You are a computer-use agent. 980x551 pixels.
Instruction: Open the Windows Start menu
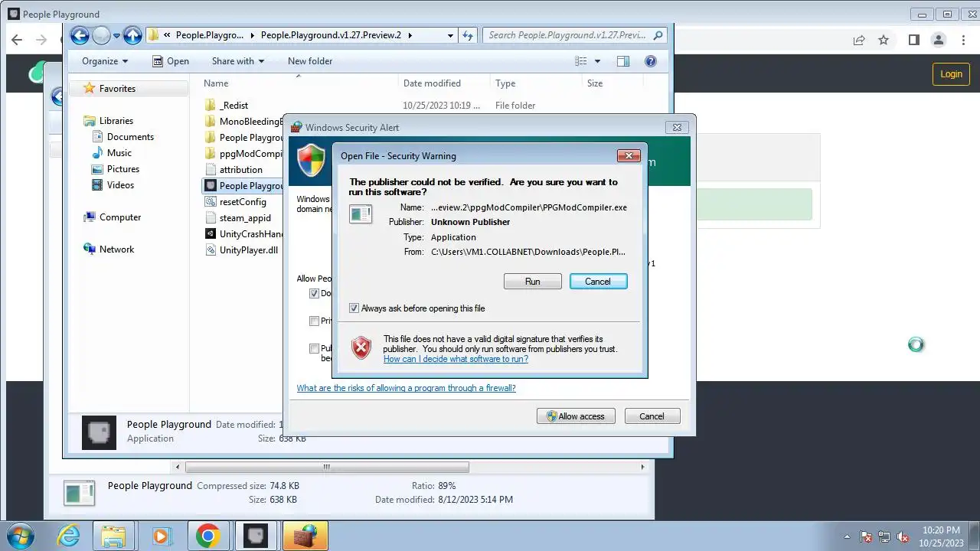coord(20,536)
